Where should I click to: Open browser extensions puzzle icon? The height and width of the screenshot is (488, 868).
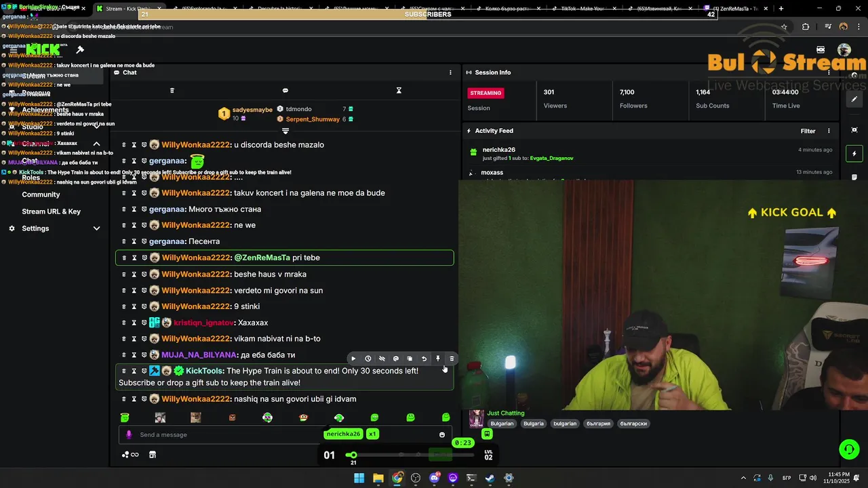coord(806,26)
